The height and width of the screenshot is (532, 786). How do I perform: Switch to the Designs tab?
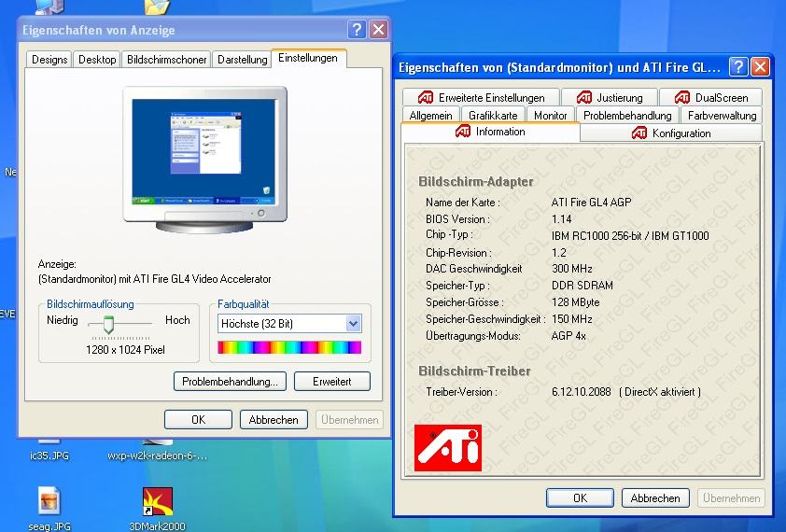(x=49, y=59)
